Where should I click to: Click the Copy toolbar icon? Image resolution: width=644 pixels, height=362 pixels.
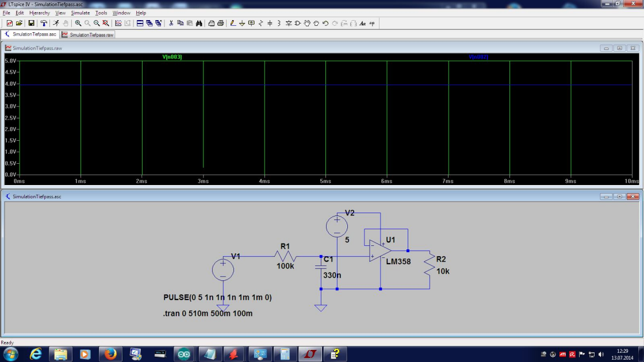(x=181, y=24)
